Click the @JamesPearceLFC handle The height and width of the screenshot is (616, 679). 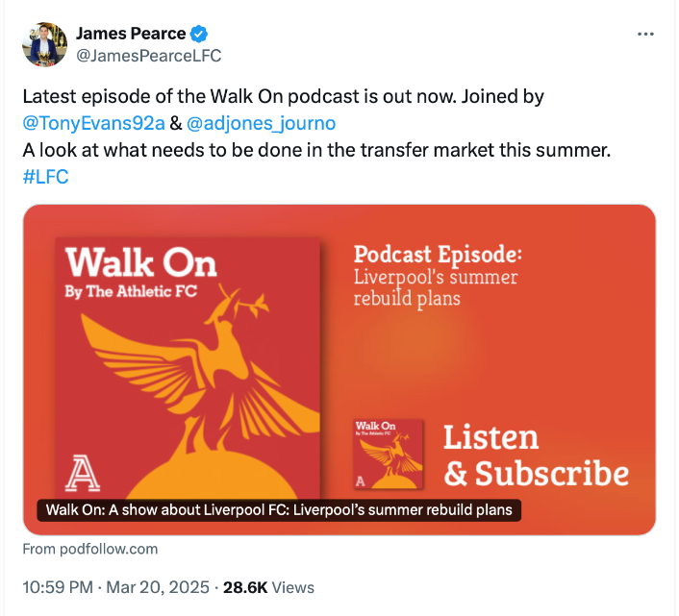pos(148,56)
